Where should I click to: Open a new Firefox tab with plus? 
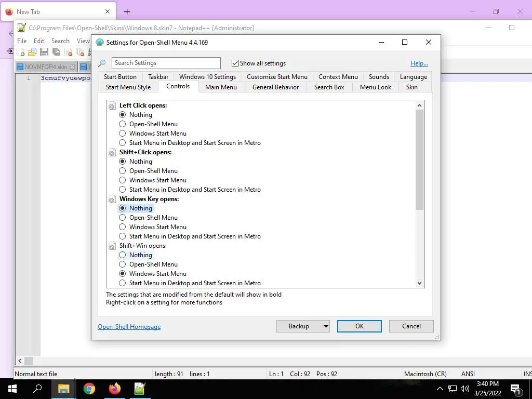tap(127, 12)
